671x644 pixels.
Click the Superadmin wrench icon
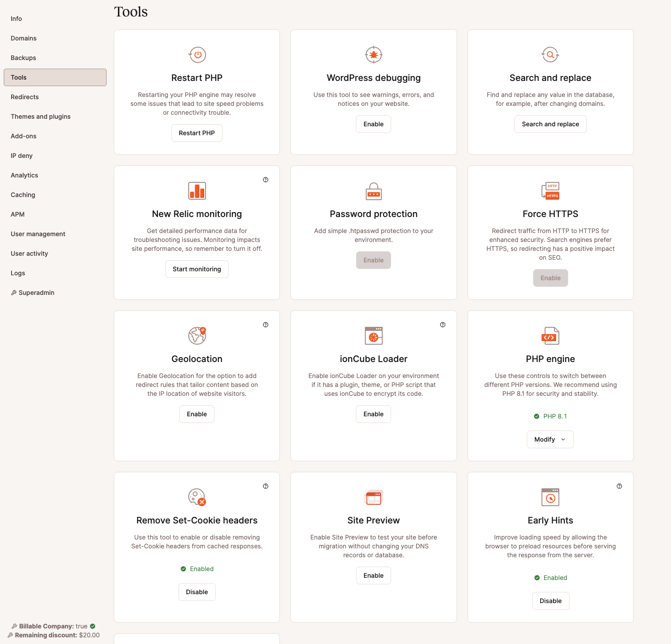[14, 293]
